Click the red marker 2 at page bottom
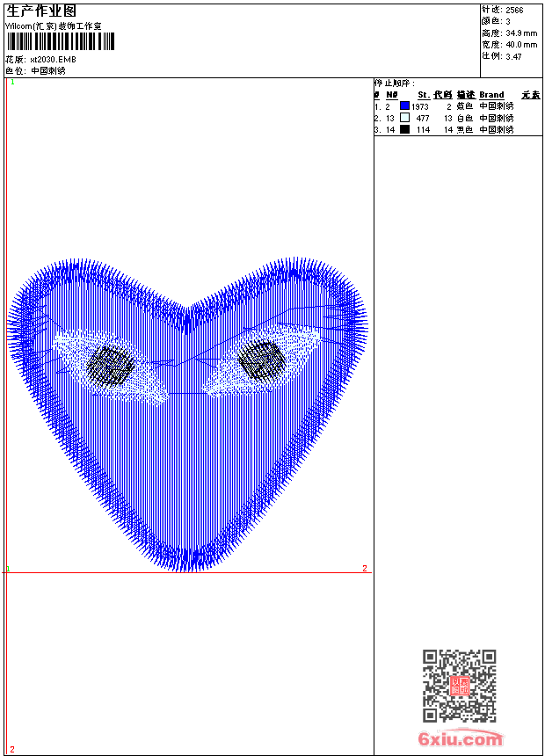 (11, 749)
